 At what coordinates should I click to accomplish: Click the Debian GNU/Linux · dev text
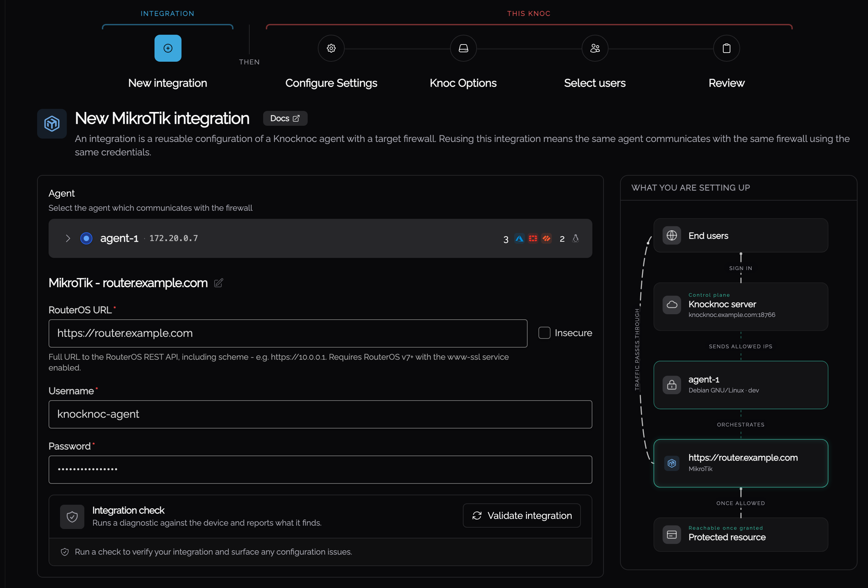pos(724,390)
